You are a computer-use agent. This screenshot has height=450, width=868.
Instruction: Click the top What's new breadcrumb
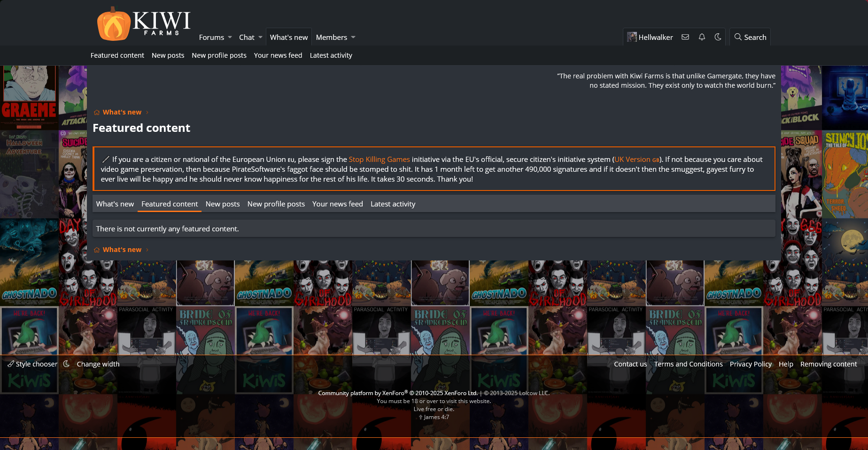point(122,112)
